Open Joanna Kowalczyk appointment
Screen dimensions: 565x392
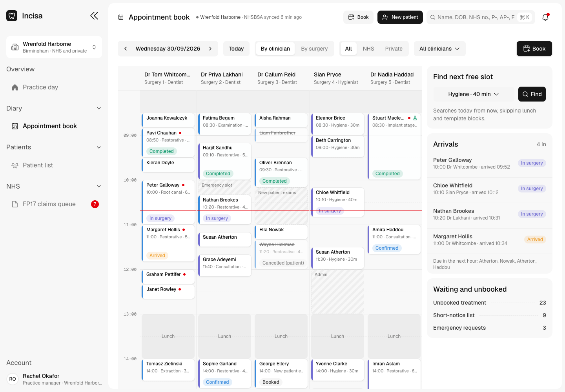[168, 120]
